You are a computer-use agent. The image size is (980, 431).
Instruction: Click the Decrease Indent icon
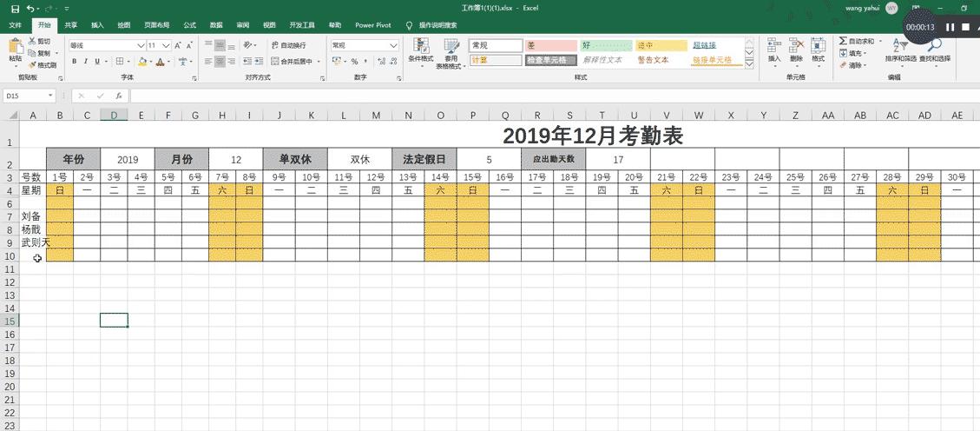pos(246,62)
